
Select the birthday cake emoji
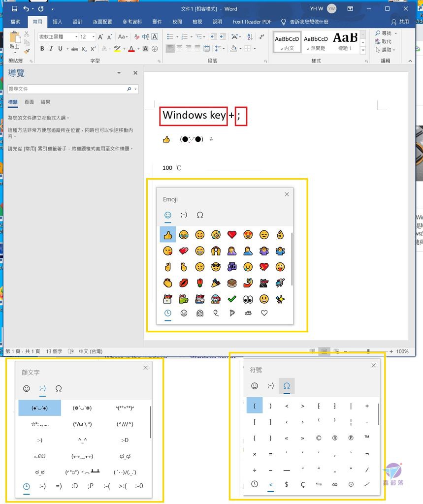click(232, 283)
